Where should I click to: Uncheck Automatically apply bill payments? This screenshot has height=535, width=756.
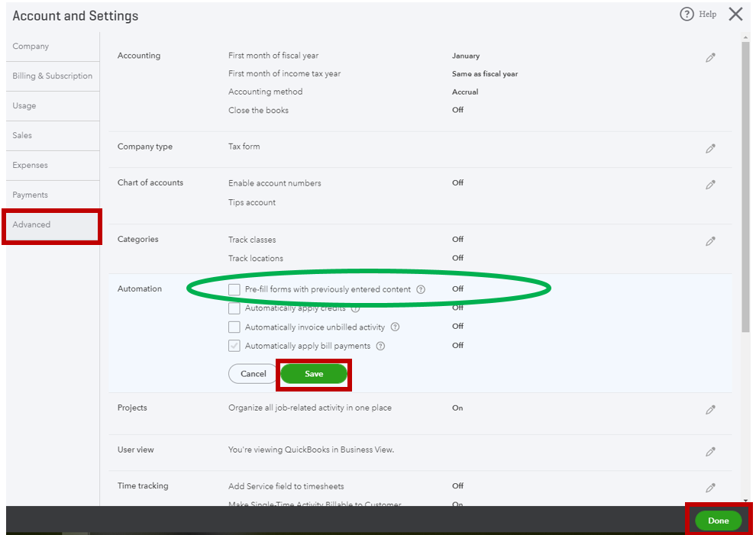pyautogui.click(x=234, y=346)
